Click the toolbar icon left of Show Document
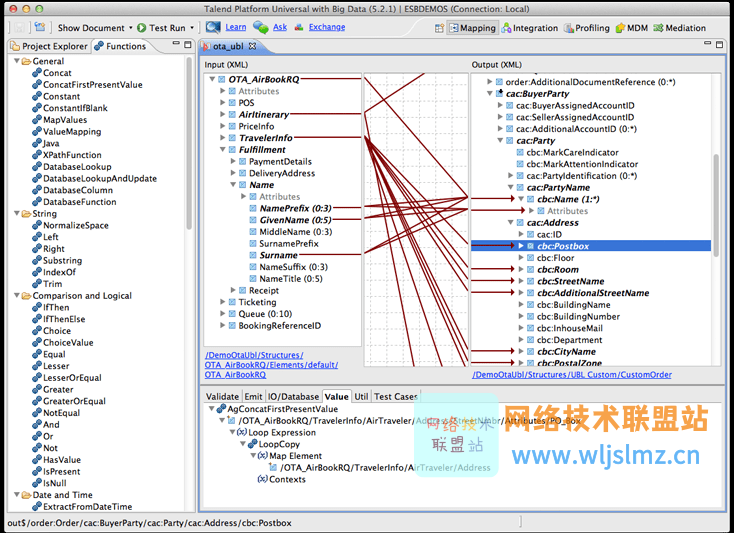Viewport: 734px width, 533px height. (x=40, y=27)
